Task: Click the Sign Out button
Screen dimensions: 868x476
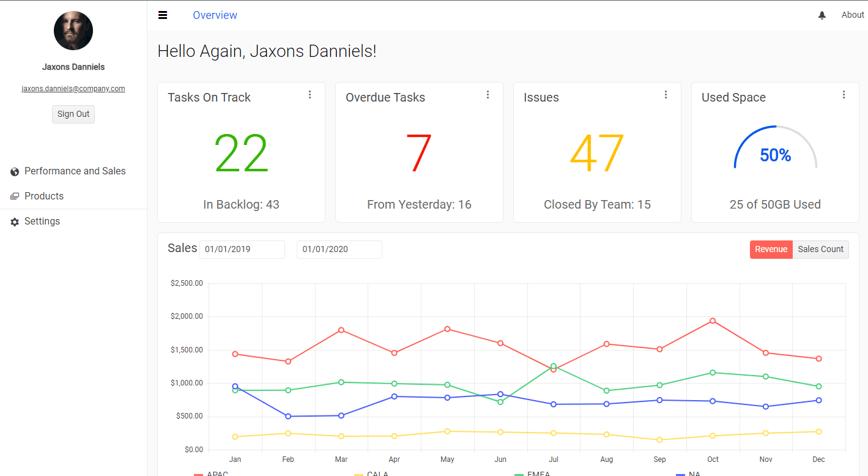Action: coord(73,114)
